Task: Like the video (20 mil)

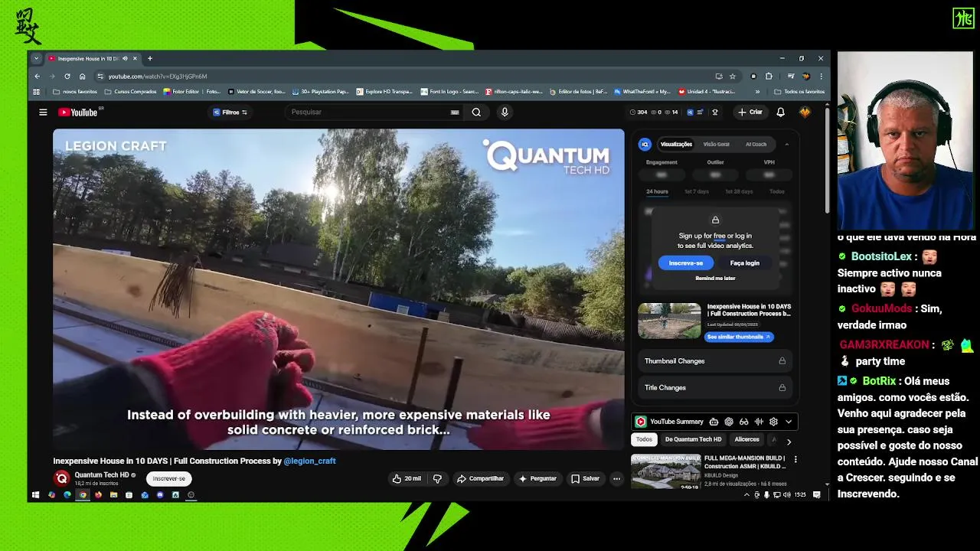Action: pyautogui.click(x=407, y=478)
